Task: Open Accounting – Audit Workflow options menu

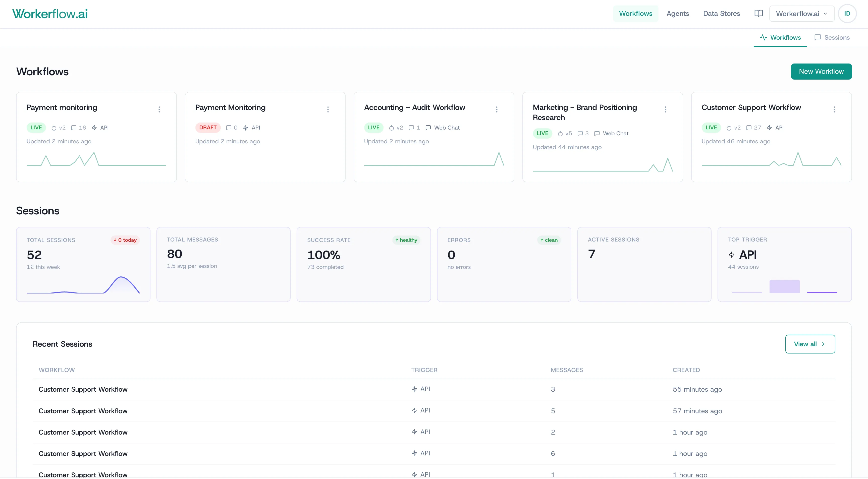Action: click(496, 109)
